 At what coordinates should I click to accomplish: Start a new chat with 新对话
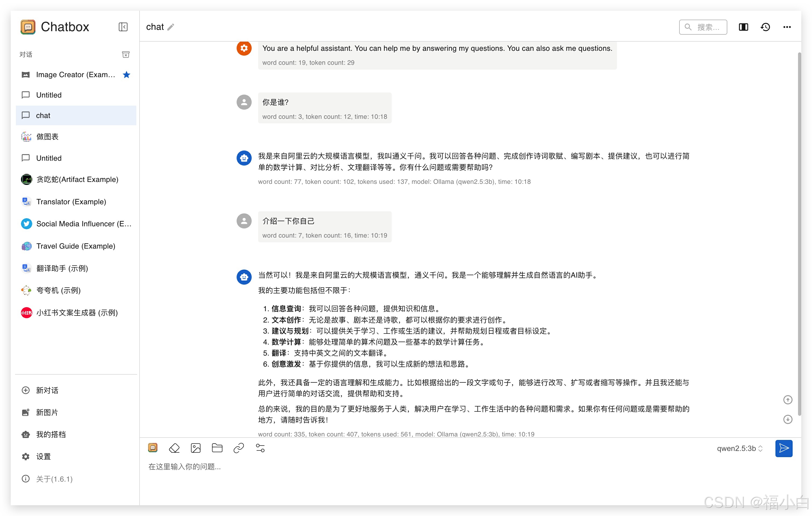pos(47,390)
